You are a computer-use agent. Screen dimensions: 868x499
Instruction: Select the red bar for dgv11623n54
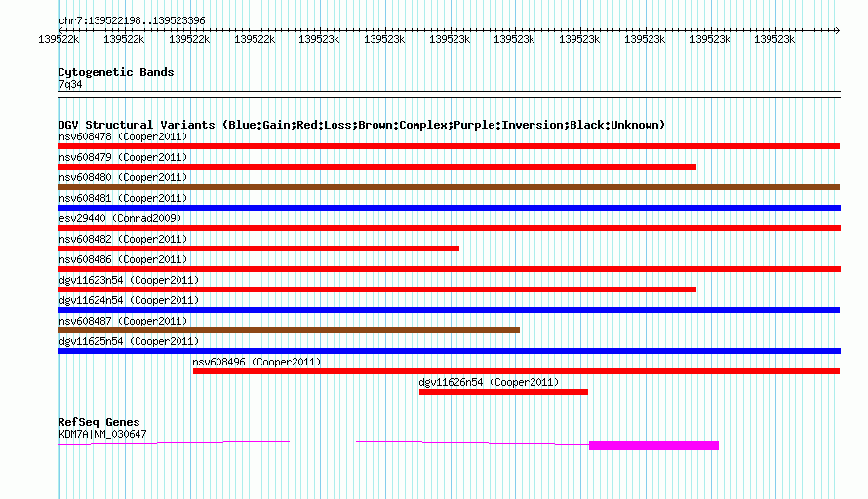[377, 289]
